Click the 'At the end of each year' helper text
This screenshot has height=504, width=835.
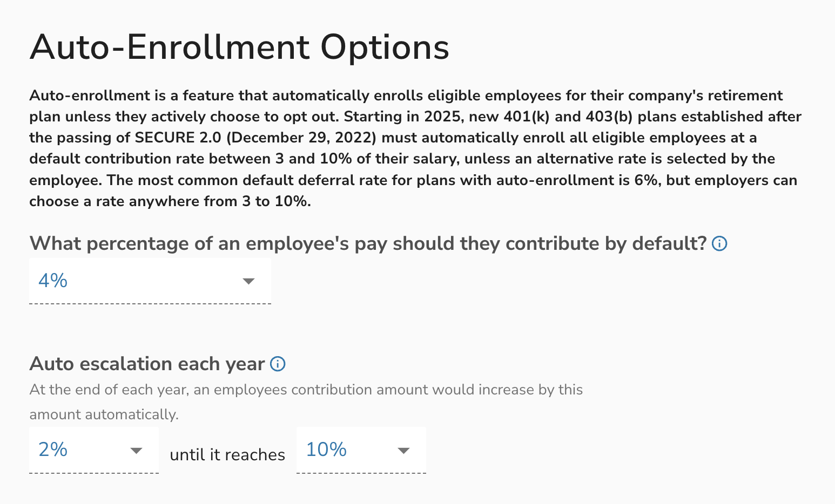pos(306,390)
